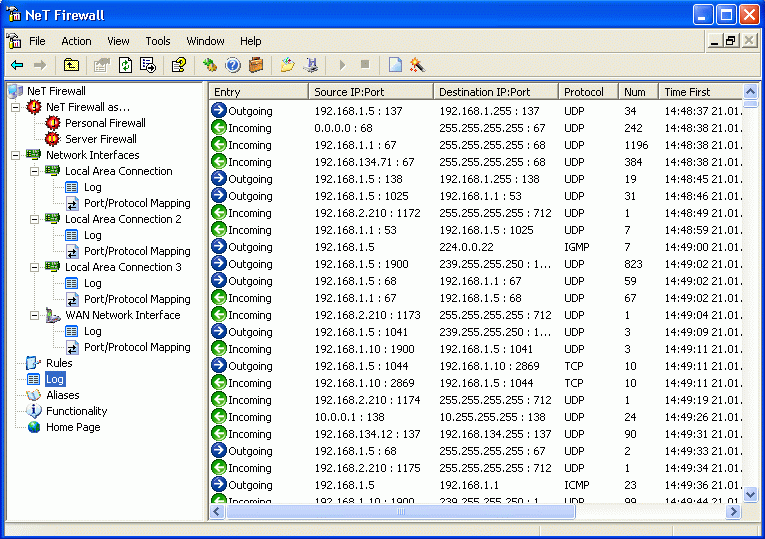Collapse the NeT Firewall as... node

pos(15,107)
